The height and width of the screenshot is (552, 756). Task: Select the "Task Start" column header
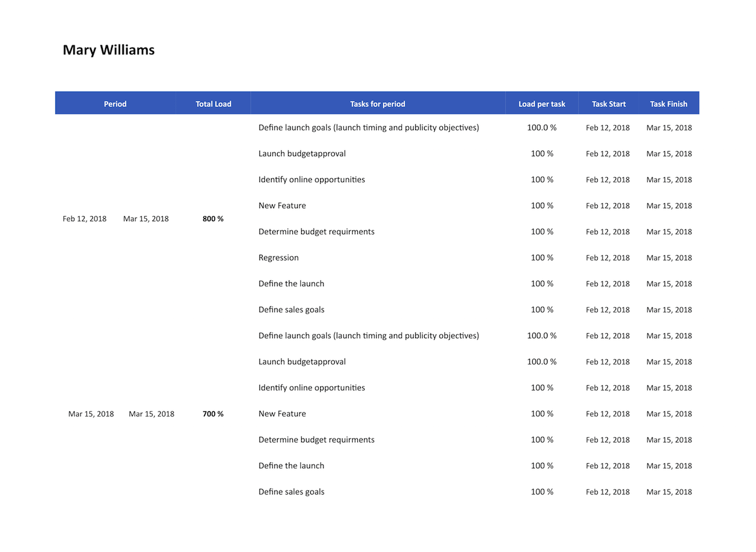[x=609, y=104]
